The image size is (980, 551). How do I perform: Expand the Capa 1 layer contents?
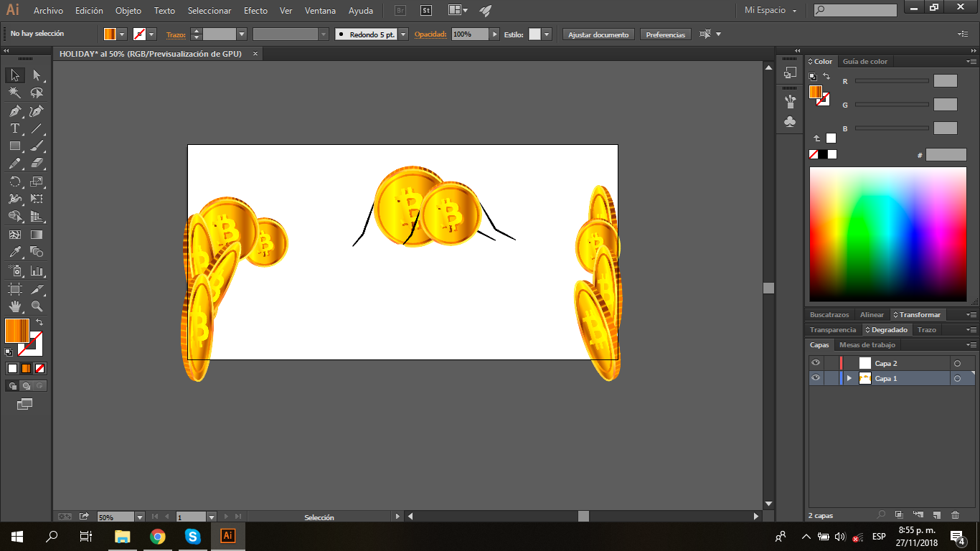849,378
